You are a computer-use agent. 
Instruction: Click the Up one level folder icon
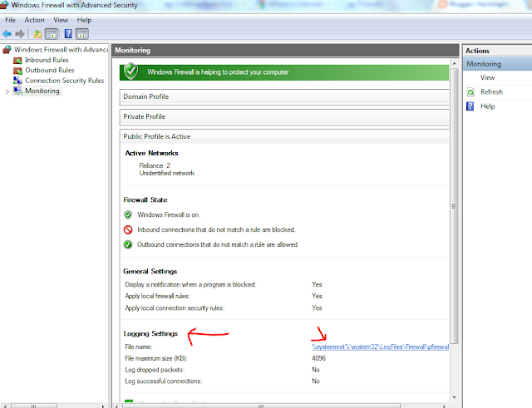point(37,34)
